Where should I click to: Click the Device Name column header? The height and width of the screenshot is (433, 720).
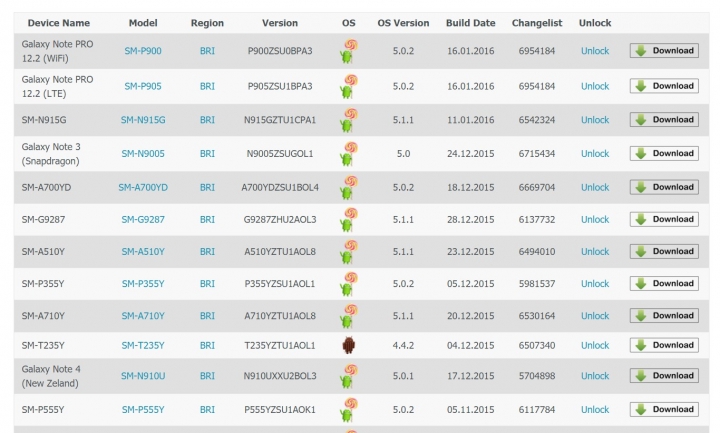coord(59,23)
